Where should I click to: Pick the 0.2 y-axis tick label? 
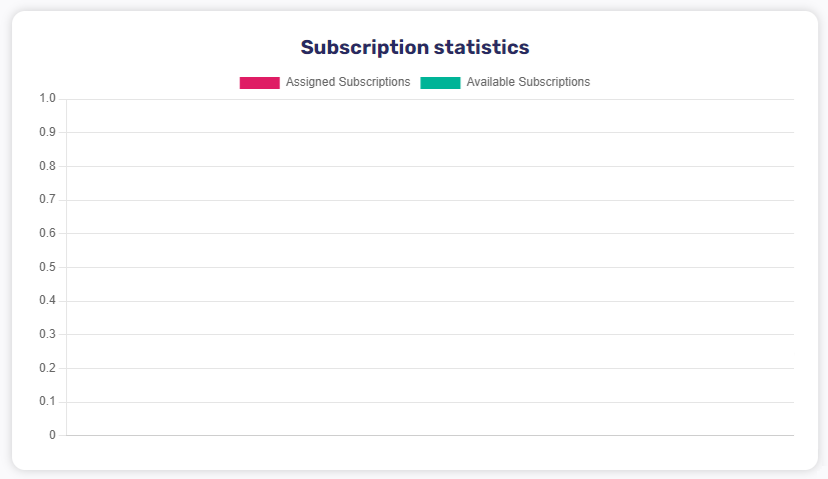click(47, 368)
